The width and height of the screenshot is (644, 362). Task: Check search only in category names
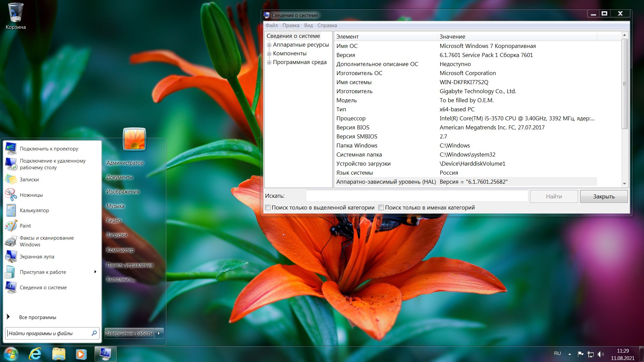point(381,208)
